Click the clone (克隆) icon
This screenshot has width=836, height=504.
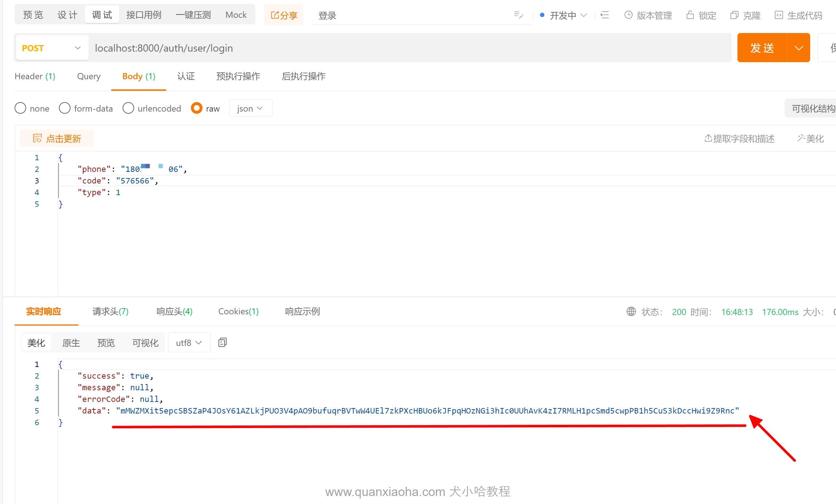[x=734, y=15]
